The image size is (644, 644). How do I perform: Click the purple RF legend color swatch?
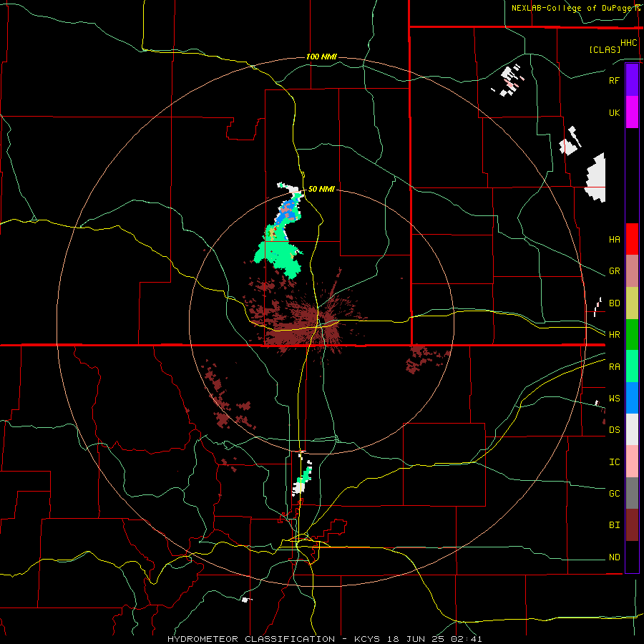point(632,80)
